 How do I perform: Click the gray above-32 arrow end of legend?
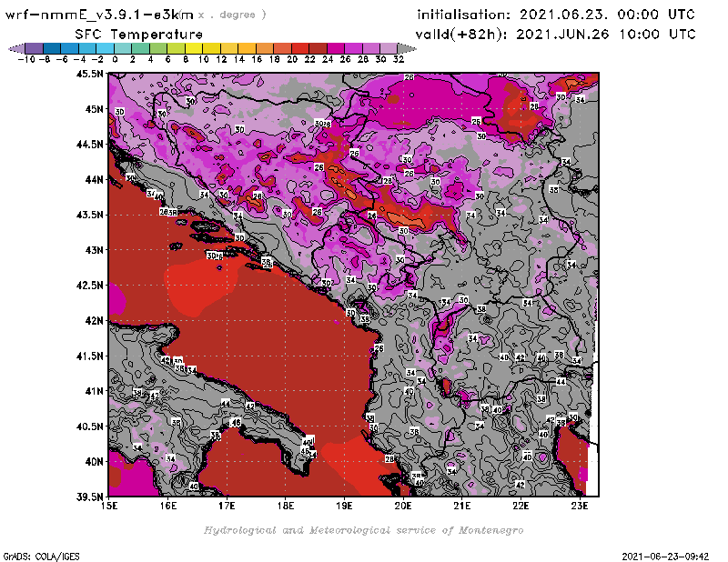click(x=407, y=48)
